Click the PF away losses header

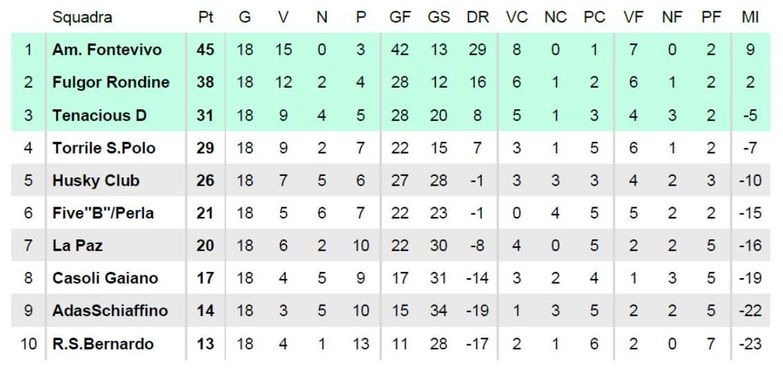[x=711, y=17]
